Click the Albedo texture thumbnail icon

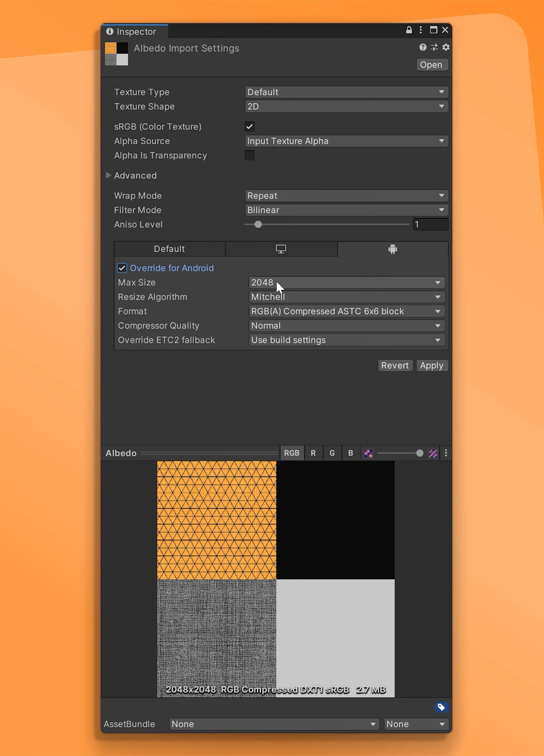point(117,54)
